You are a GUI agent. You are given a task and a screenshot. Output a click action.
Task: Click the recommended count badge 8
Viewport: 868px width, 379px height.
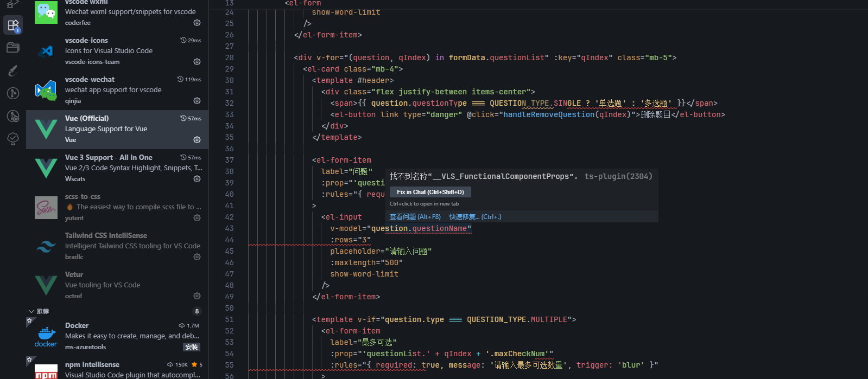tap(197, 311)
